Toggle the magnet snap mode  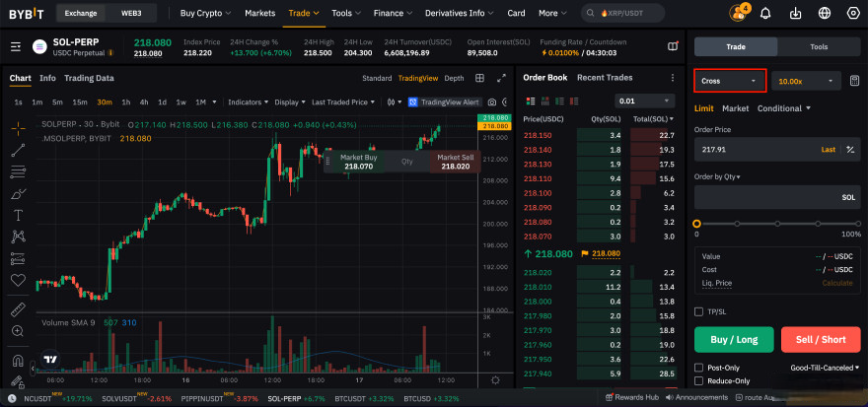tap(18, 361)
